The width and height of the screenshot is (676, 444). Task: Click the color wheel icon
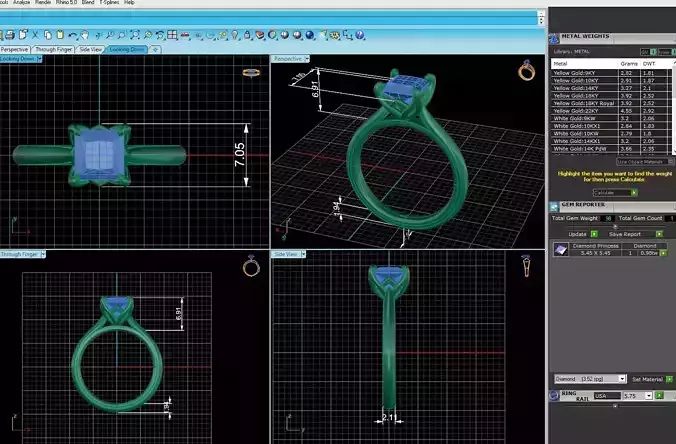pyautogui.click(x=272, y=35)
